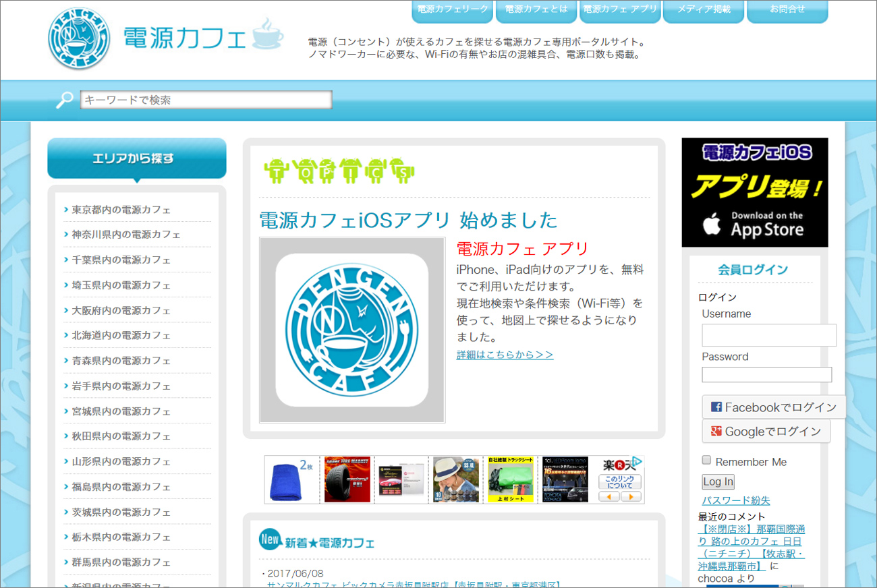Open 栃木県内の電源カフェ area link
This screenshot has height=588, width=877.
(121, 537)
